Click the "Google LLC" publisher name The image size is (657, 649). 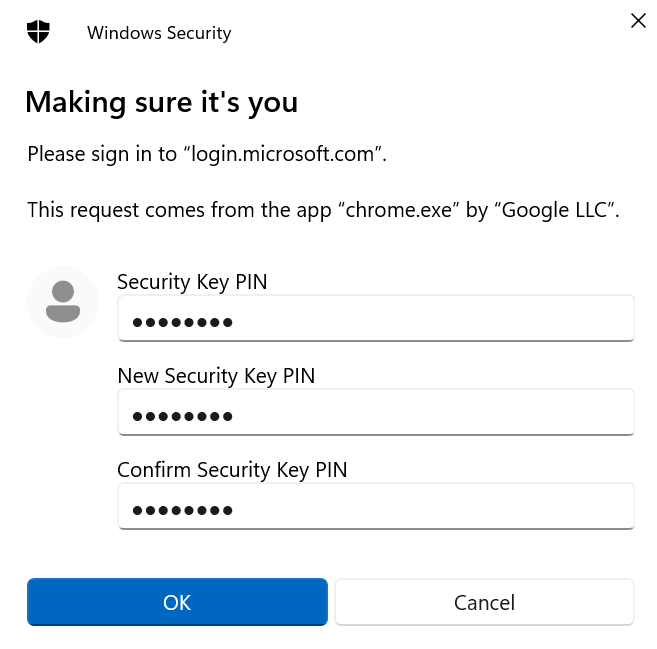(x=561, y=211)
